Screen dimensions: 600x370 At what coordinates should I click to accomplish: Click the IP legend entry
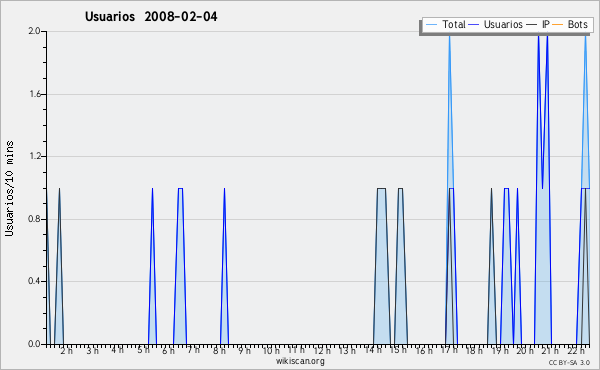tap(538, 24)
